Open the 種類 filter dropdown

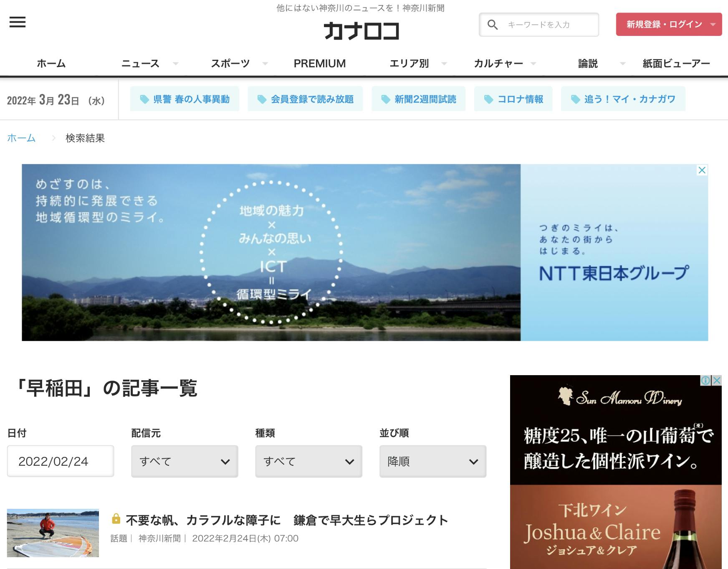(308, 461)
